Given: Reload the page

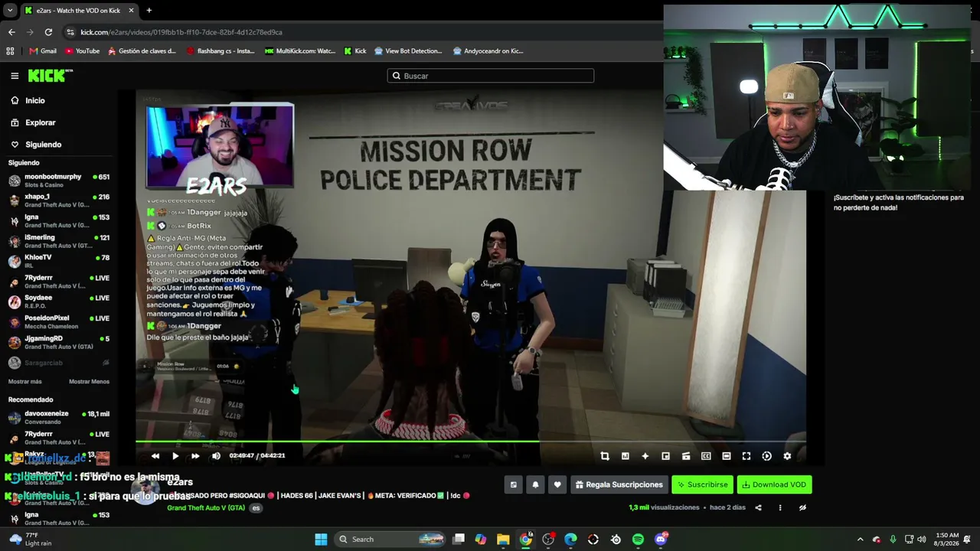Looking at the screenshot, I should pyautogui.click(x=48, y=32).
